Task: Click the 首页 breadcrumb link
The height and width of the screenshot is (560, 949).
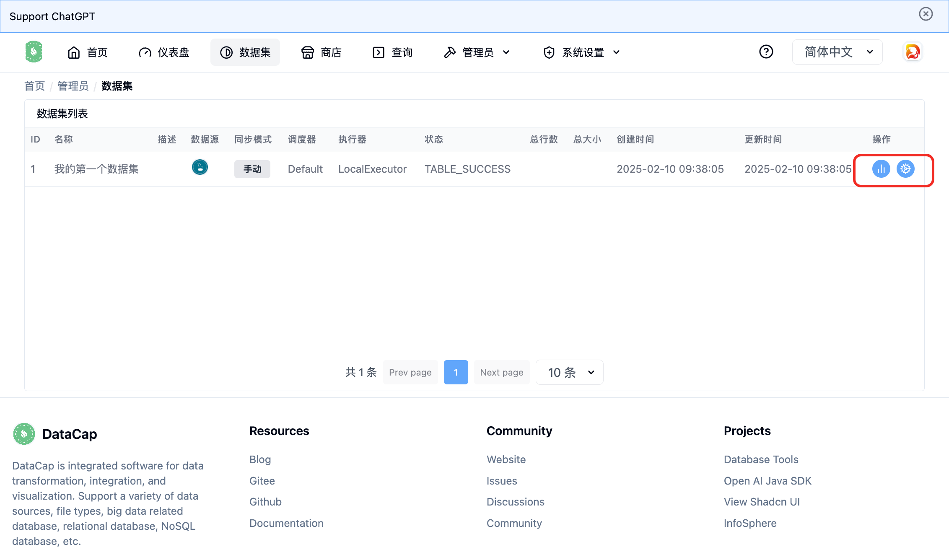Action: pyautogui.click(x=34, y=86)
